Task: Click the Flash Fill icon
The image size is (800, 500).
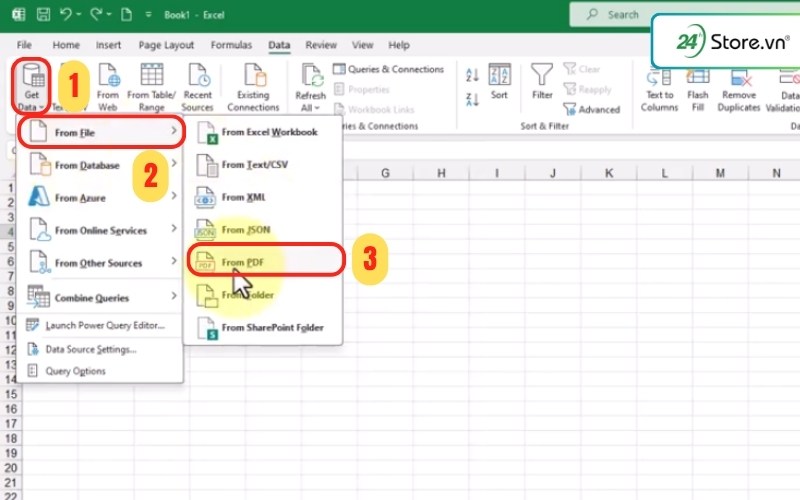Action: coord(697,89)
